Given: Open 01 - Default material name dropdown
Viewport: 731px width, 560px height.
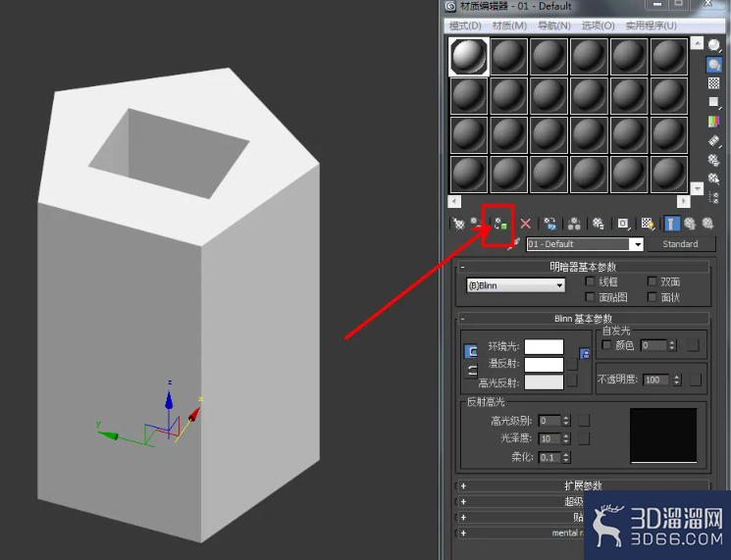Looking at the screenshot, I should point(637,244).
